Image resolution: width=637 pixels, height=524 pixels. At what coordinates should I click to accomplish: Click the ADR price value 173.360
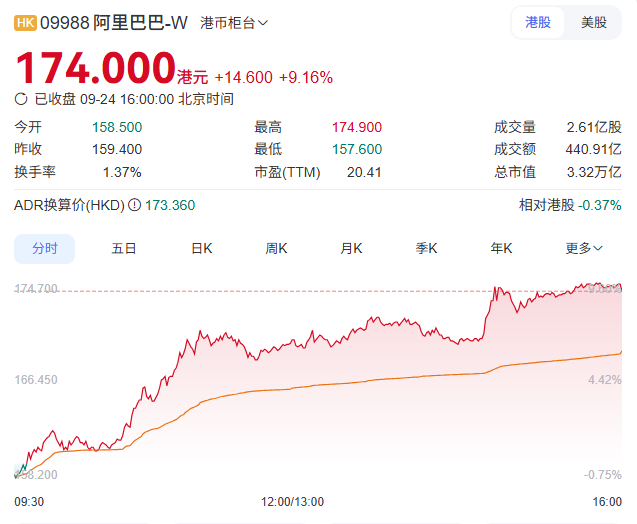(170, 205)
